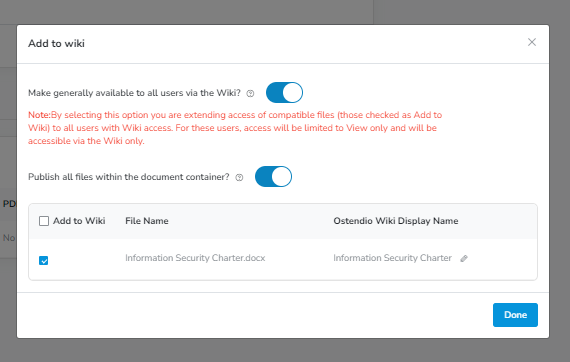Select the Information Security Charter.docx file name

195,258
